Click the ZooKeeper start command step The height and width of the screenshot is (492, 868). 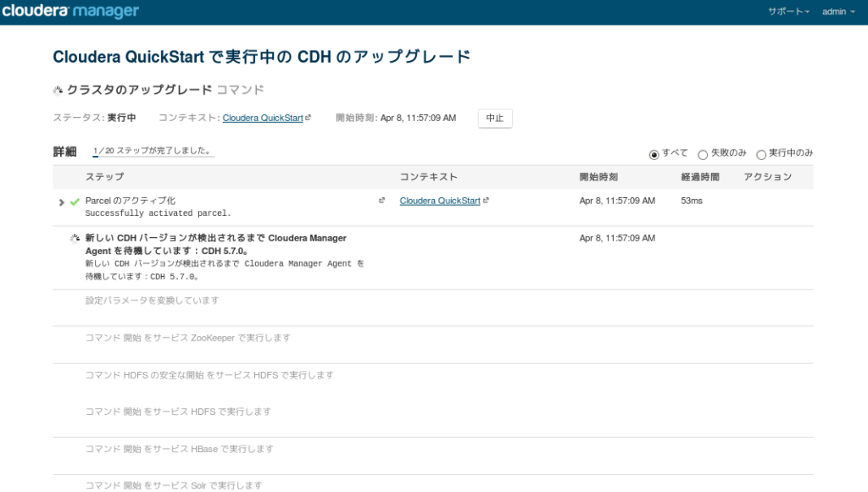(x=187, y=338)
